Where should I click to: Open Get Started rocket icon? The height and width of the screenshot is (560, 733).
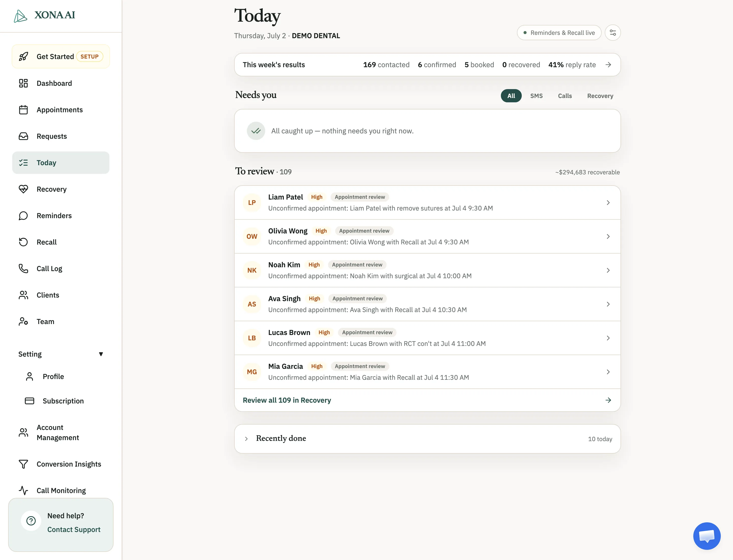click(23, 56)
